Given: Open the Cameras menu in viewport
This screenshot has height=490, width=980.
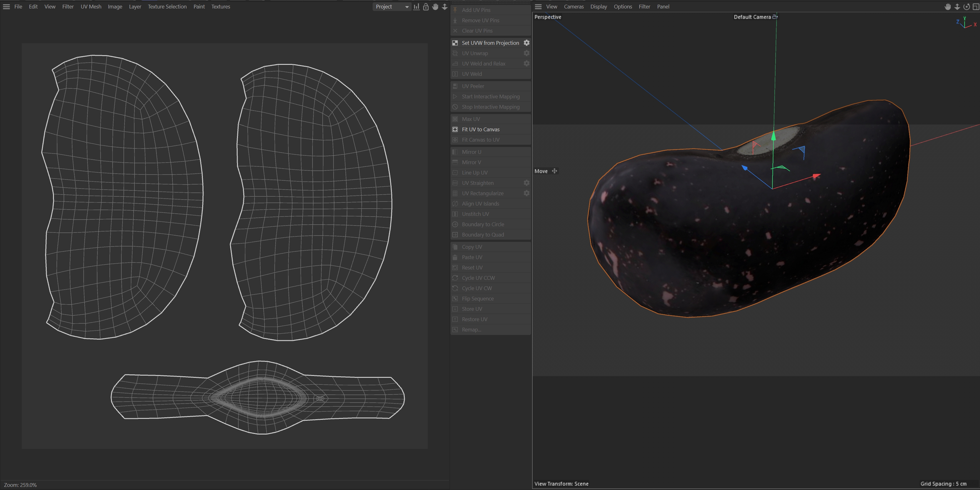Looking at the screenshot, I should point(573,7).
